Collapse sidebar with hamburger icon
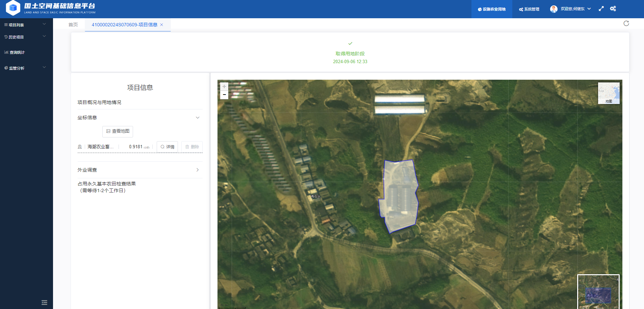The height and width of the screenshot is (309, 644). pyautogui.click(x=44, y=303)
